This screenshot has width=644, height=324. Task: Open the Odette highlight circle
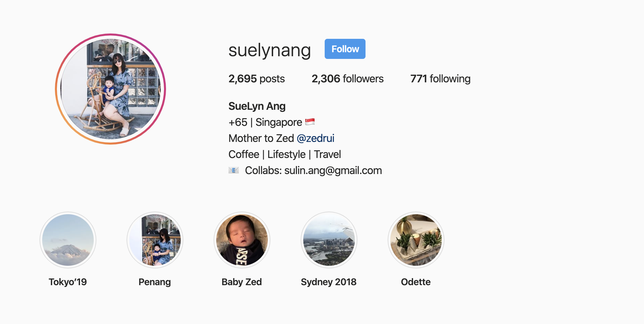click(416, 240)
